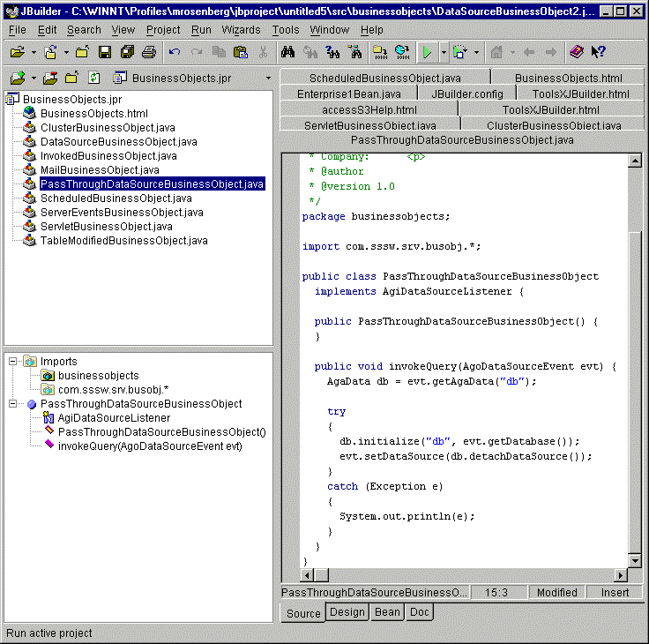Collapse the Imports node in structure pane
The height and width of the screenshot is (644, 649).
coord(13,362)
